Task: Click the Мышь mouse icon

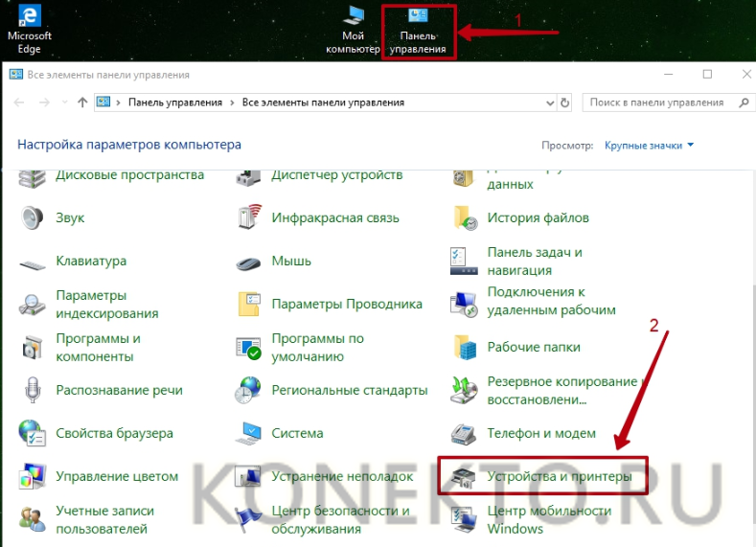Action: [x=249, y=262]
